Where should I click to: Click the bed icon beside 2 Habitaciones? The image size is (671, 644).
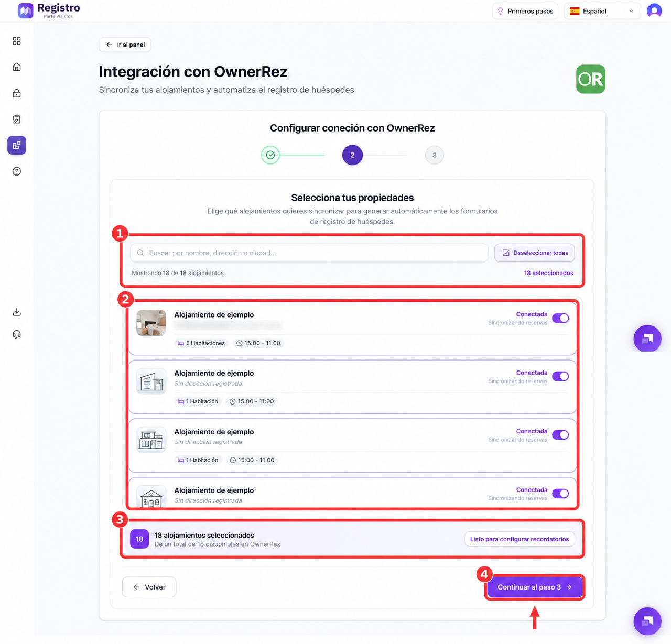pos(181,343)
